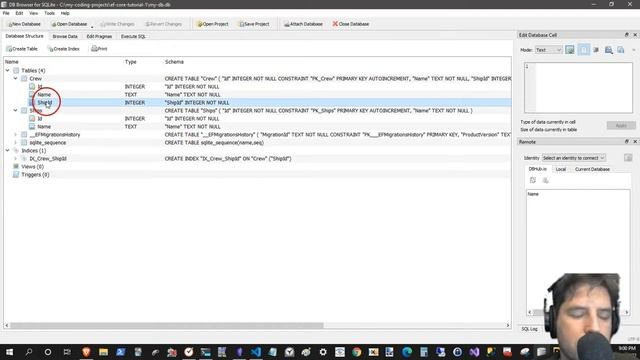This screenshot has width=640, height=360.
Task: Open the Edit menu
Action: 19,13
